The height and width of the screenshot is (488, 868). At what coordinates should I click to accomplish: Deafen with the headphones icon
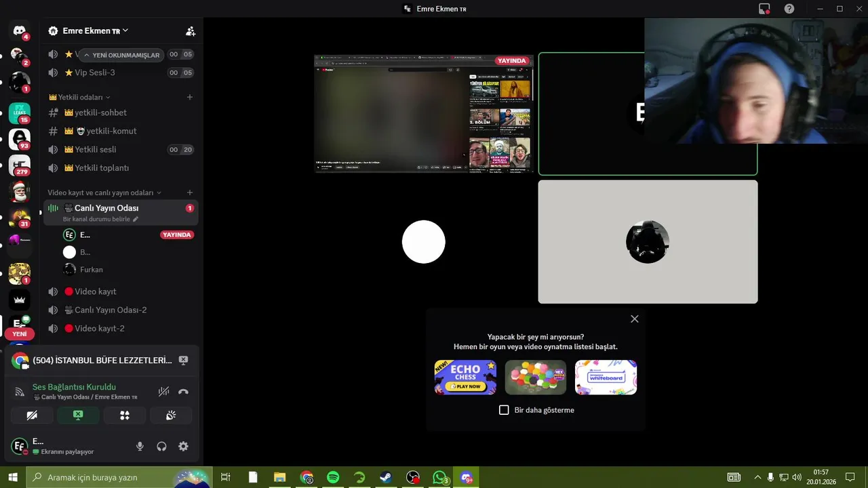(x=161, y=447)
